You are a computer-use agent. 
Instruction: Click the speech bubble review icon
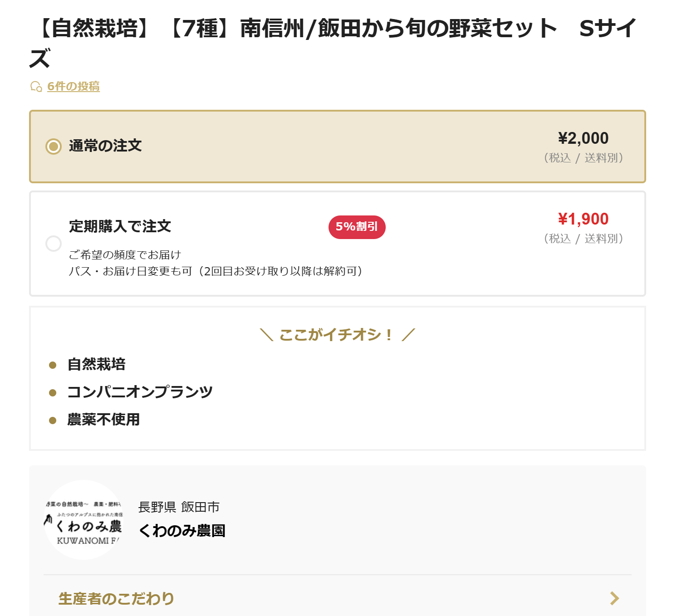(x=36, y=86)
